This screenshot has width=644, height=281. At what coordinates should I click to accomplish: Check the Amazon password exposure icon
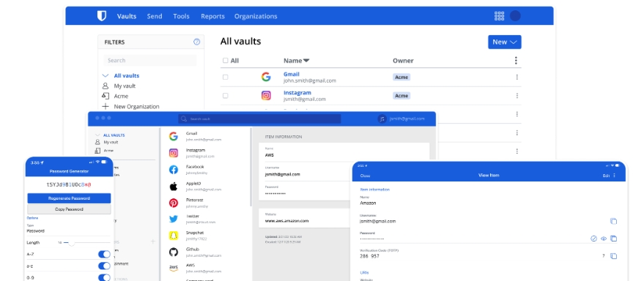click(x=593, y=239)
